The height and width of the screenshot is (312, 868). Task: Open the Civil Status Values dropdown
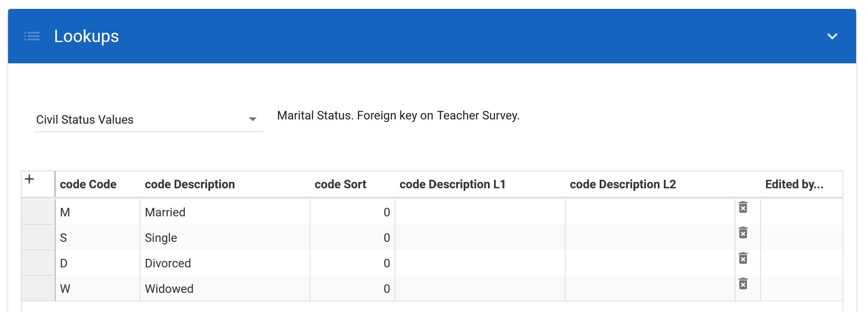(148, 119)
